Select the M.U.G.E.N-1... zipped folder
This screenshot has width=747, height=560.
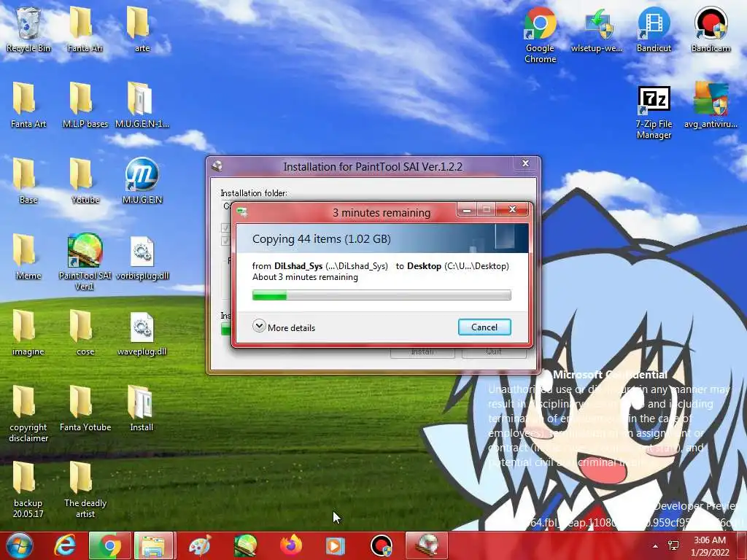tap(142, 105)
